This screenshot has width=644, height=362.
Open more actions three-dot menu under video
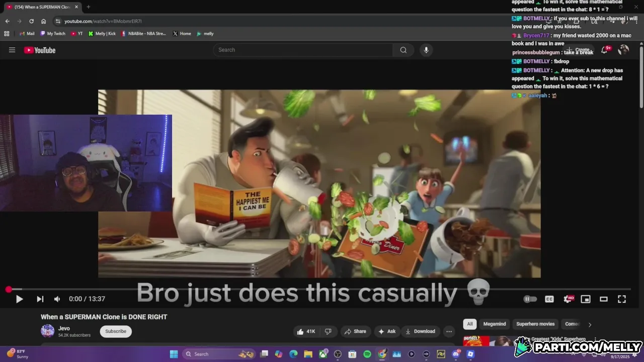(449, 331)
